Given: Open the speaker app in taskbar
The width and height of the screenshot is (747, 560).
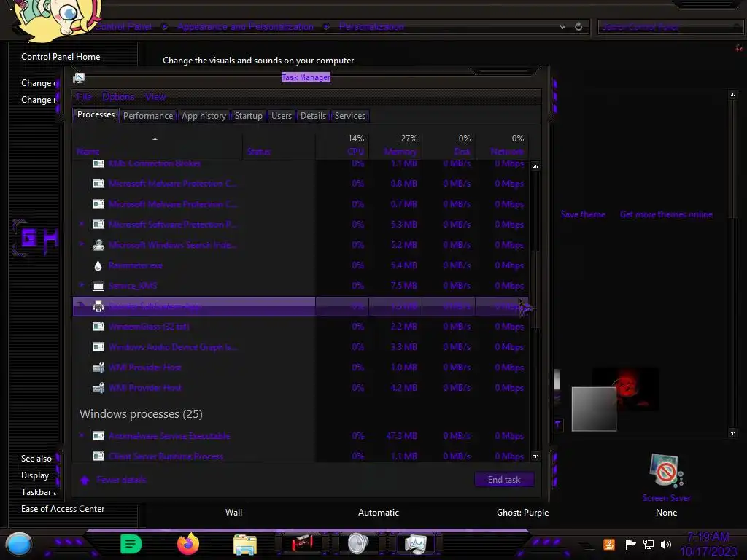Looking at the screenshot, I should pyautogui.click(x=358, y=544).
